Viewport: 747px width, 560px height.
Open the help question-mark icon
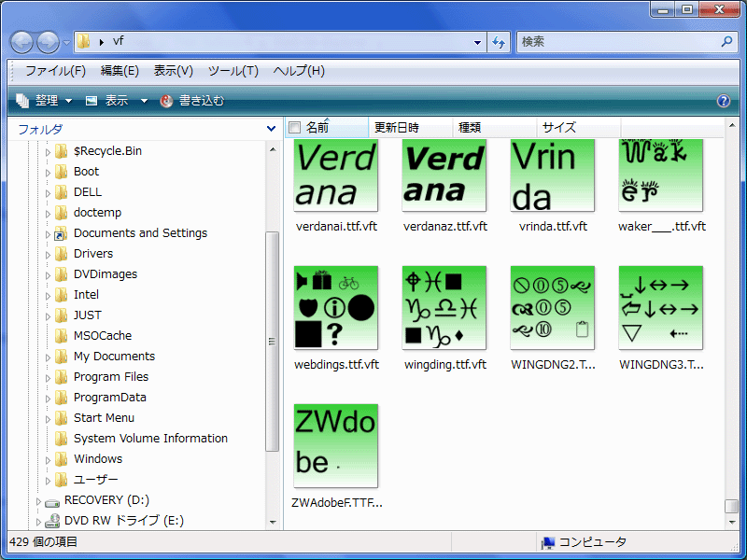723,101
